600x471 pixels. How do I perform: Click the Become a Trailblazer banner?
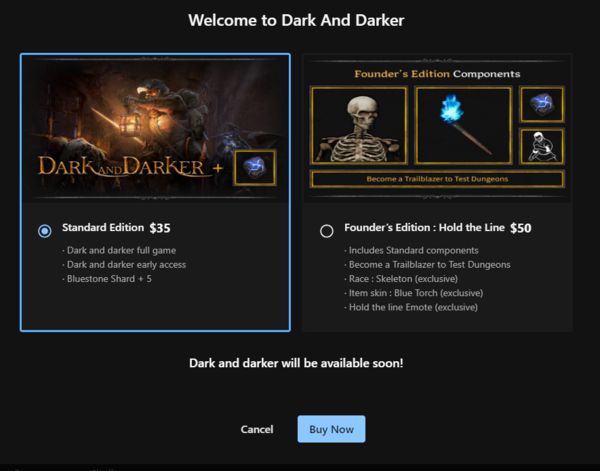[437, 179]
